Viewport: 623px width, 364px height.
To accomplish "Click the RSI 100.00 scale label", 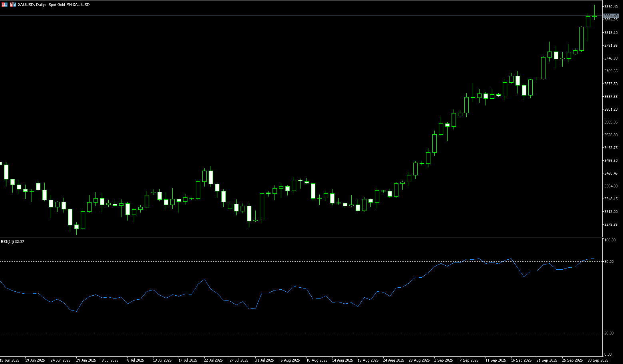I will (x=610, y=240).
